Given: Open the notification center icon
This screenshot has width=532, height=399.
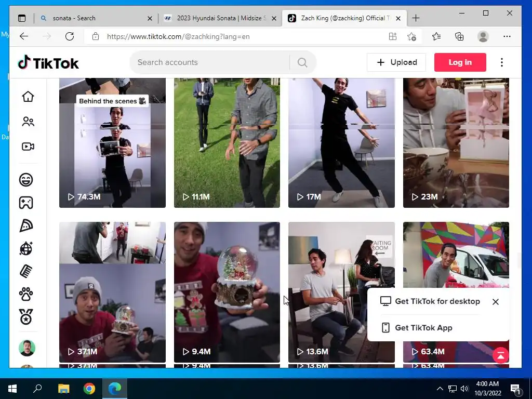Looking at the screenshot, I should coord(515,389).
